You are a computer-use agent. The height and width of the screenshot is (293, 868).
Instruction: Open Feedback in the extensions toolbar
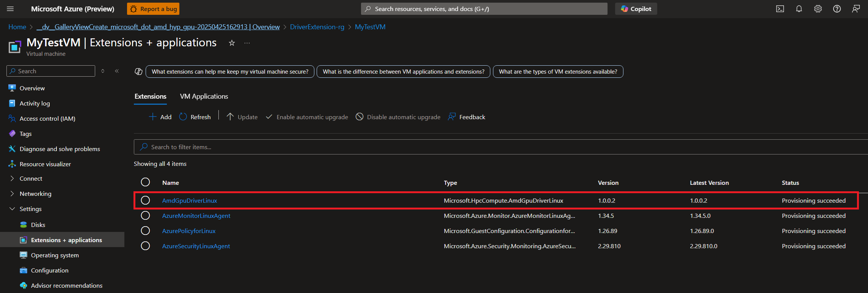pos(466,117)
